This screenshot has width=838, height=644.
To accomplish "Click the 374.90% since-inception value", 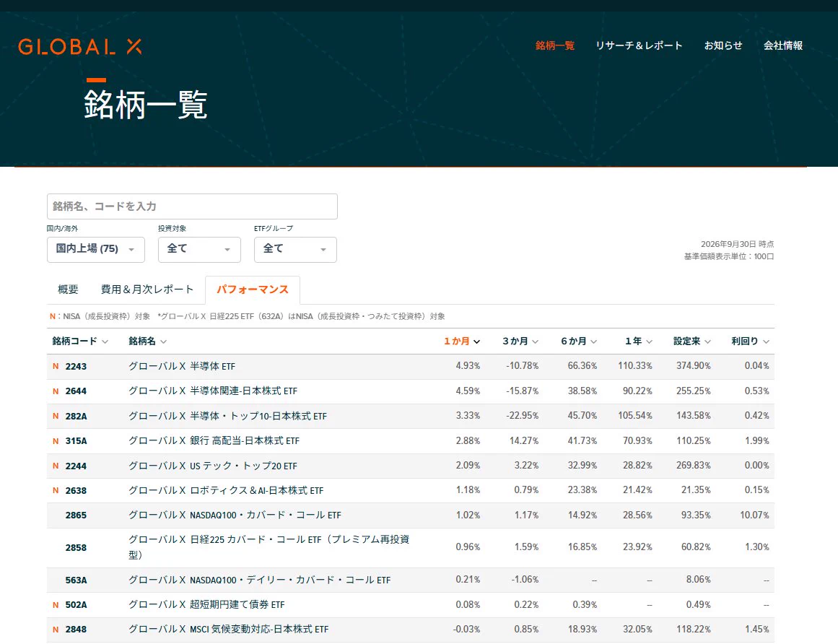I will click(693, 366).
